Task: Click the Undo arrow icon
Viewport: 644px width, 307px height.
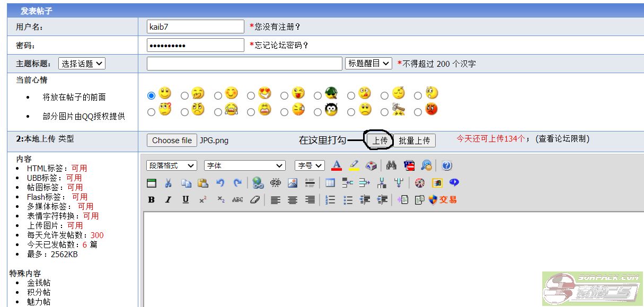Action: [220, 183]
